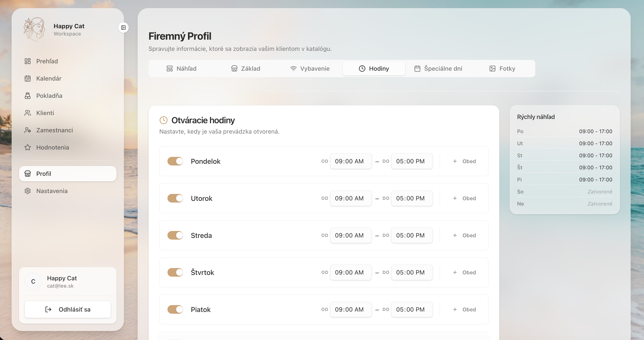The height and width of the screenshot is (340, 644).
Task: Open Prehľad dashboard icon in sidebar
Action: 27,61
